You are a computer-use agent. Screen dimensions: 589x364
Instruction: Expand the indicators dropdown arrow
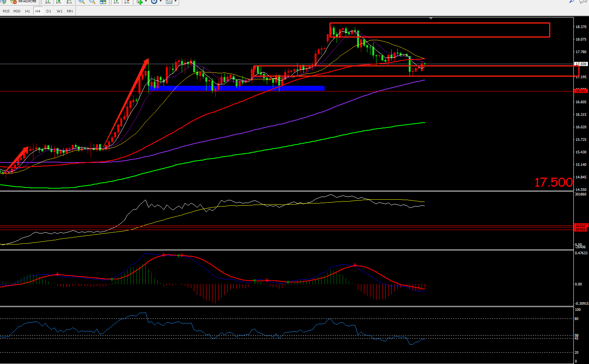tap(146, 1)
